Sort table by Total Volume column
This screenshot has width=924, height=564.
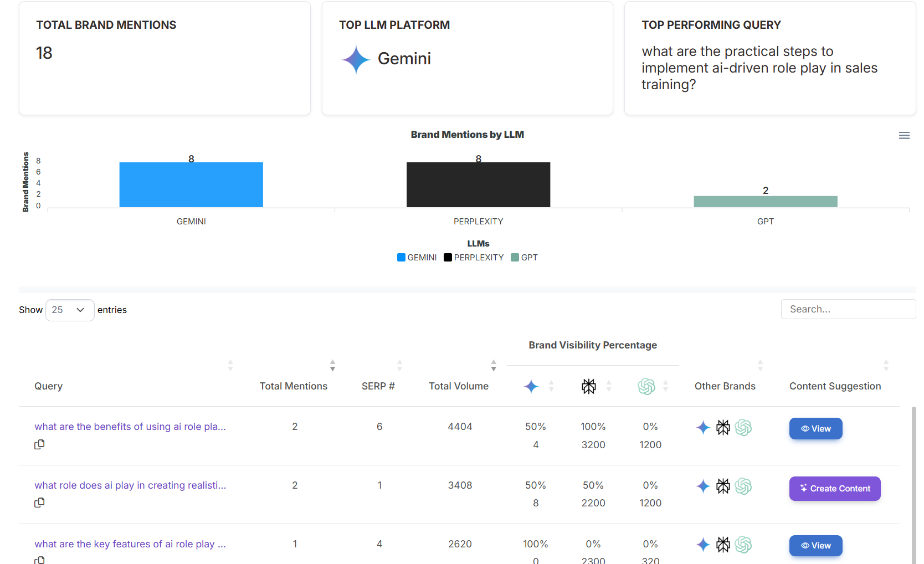493,366
